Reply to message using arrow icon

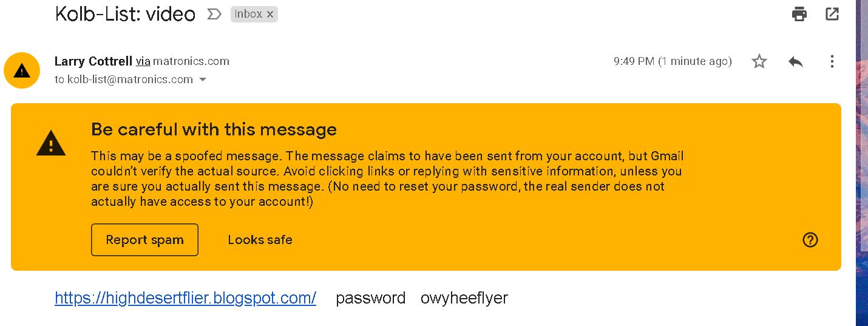click(796, 61)
